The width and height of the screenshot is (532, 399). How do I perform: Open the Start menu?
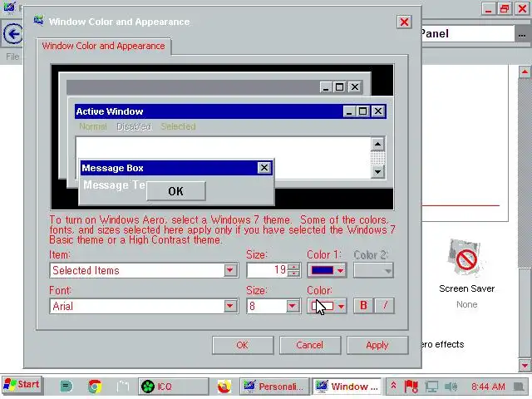click(22, 385)
